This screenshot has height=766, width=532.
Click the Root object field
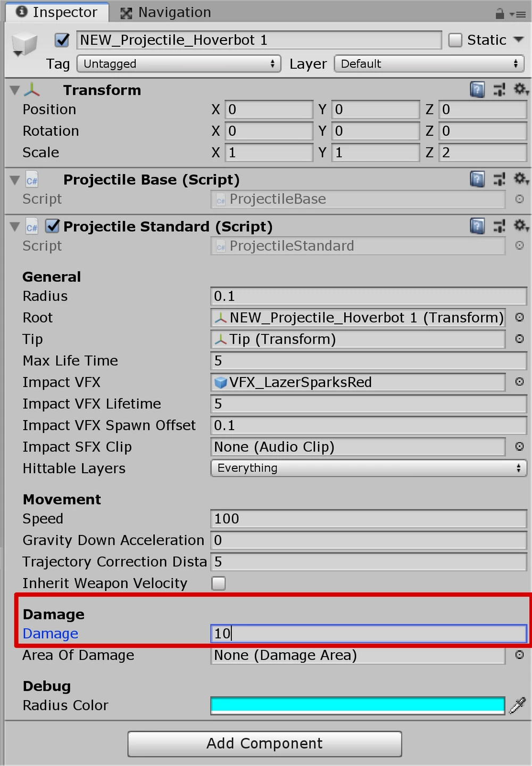coord(358,317)
